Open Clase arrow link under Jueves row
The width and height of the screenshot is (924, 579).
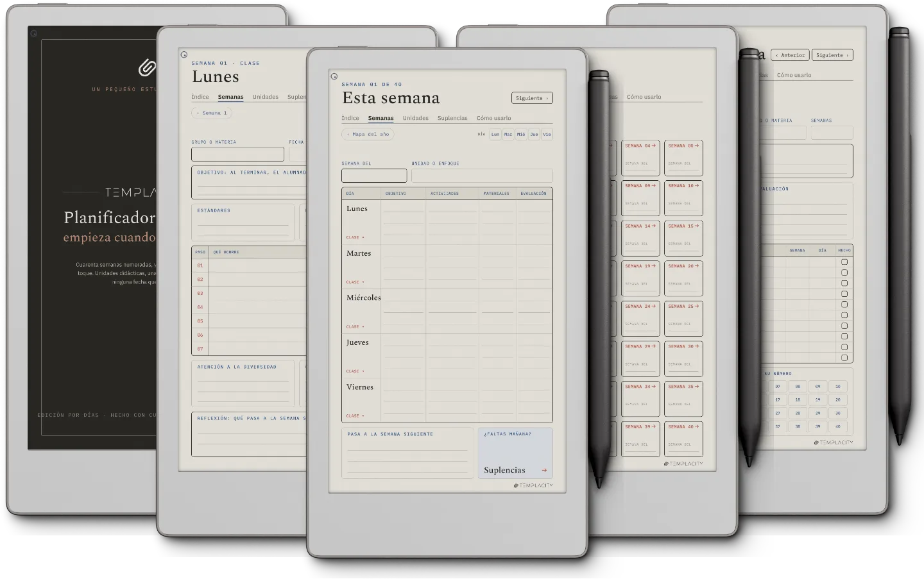[x=355, y=371]
